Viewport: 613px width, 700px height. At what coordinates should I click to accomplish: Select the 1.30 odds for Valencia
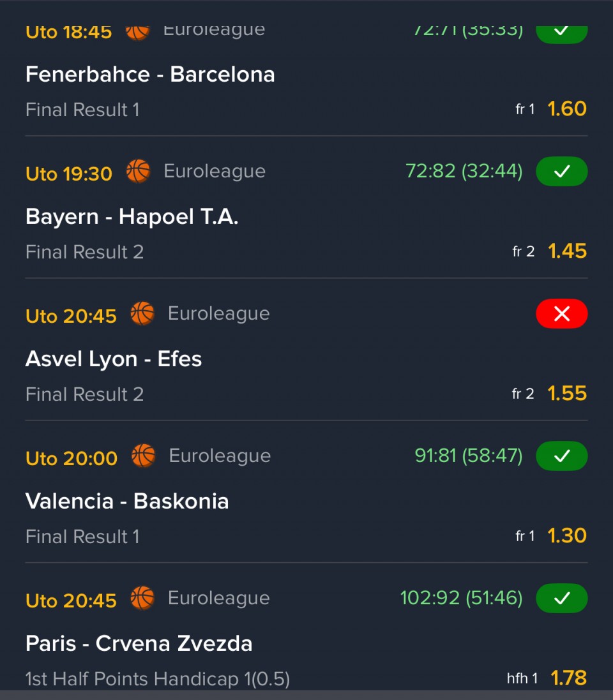(x=567, y=536)
